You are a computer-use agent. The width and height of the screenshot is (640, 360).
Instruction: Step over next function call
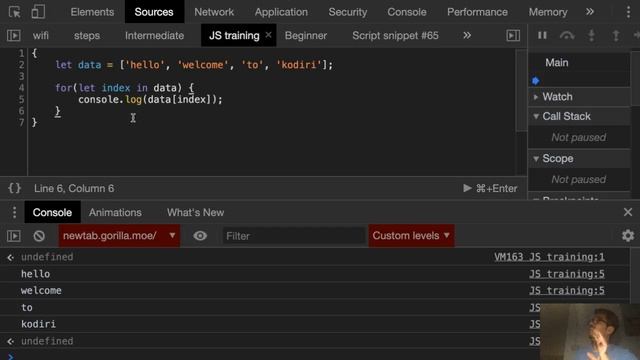pyautogui.click(x=567, y=36)
